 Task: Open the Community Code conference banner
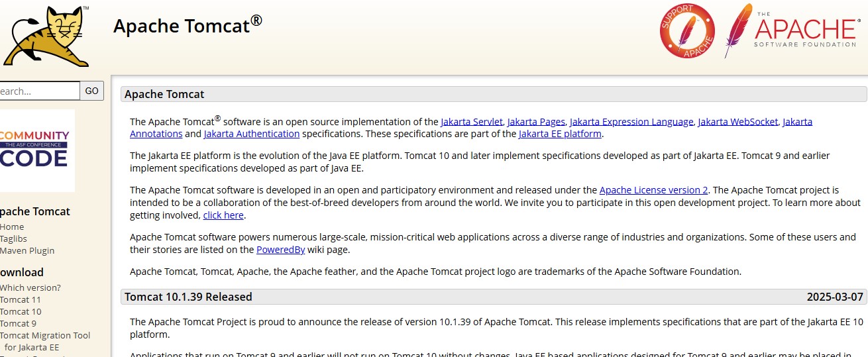click(x=36, y=150)
